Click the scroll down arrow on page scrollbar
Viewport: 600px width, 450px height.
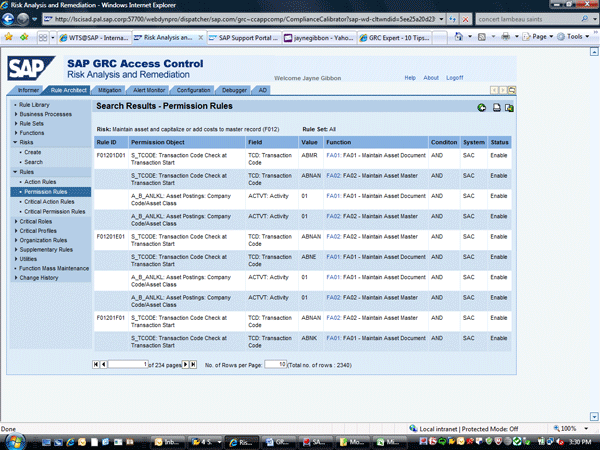594,416
